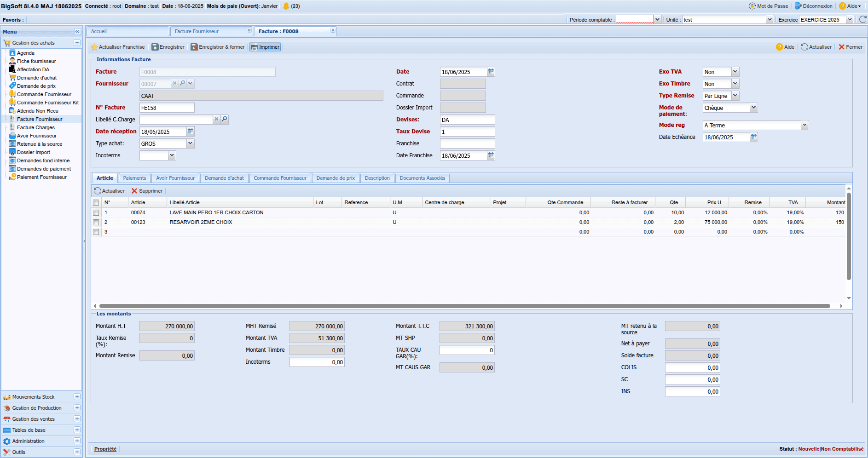Switch to the Documents Associés tab
Screen dimensions: 868x458
tap(422, 178)
